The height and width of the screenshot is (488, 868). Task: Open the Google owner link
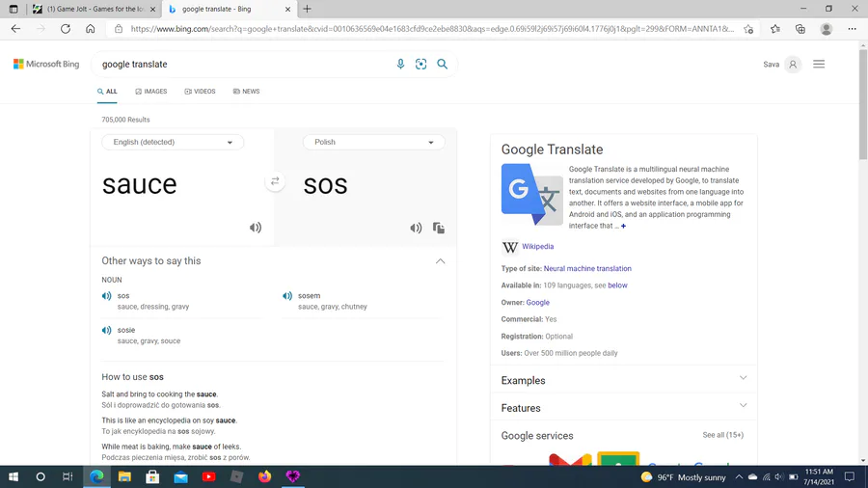pyautogui.click(x=537, y=303)
